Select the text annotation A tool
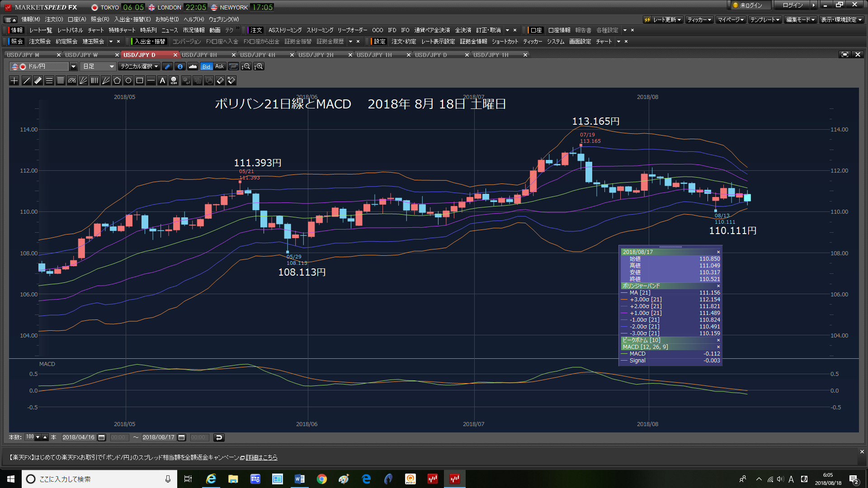Viewport: 868px width, 488px height. [162, 81]
